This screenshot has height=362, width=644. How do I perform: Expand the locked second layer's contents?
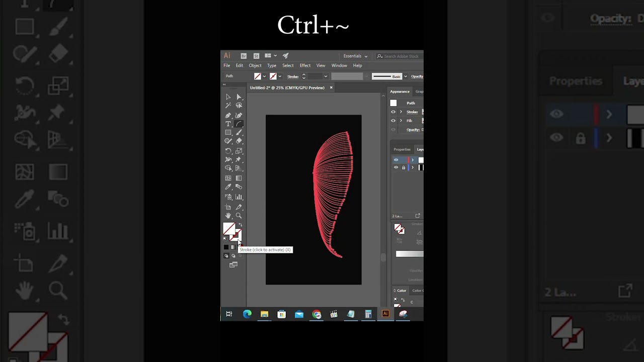pyautogui.click(x=413, y=167)
